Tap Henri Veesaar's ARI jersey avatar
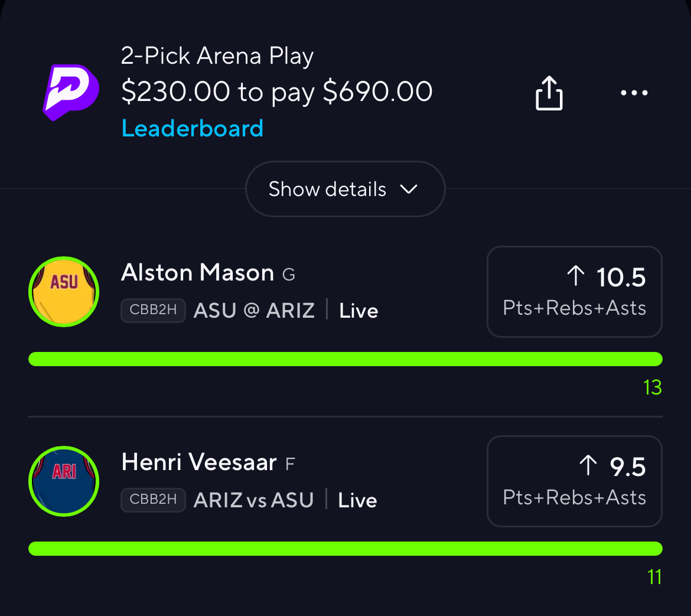691x616 pixels. 64,481
